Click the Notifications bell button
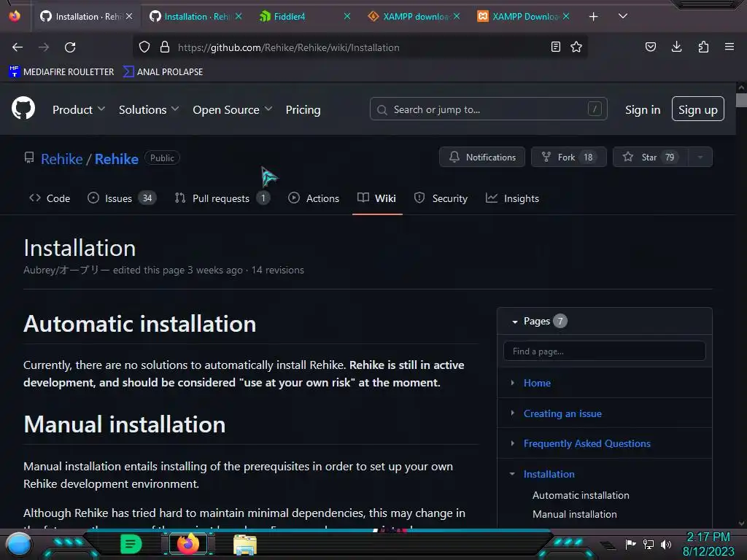Screen dimensions: 747x560 pyautogui.click(x=482, y=157)
